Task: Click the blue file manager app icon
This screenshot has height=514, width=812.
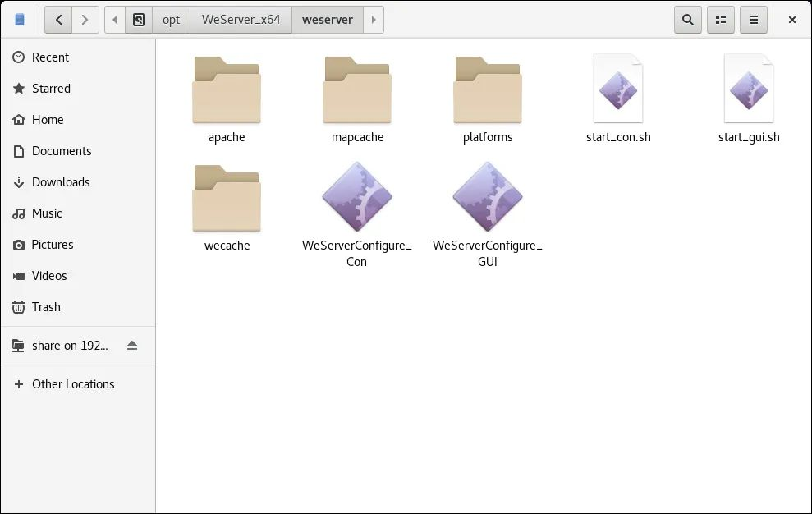Action: click(20, 20)
